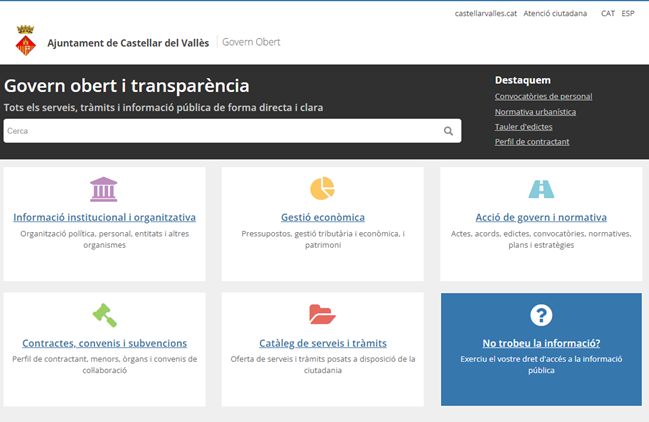The width and height of the screenshot is (649, 422).
Task: Open Atenció ciutadana in top bar
Action: click(555, 14)
